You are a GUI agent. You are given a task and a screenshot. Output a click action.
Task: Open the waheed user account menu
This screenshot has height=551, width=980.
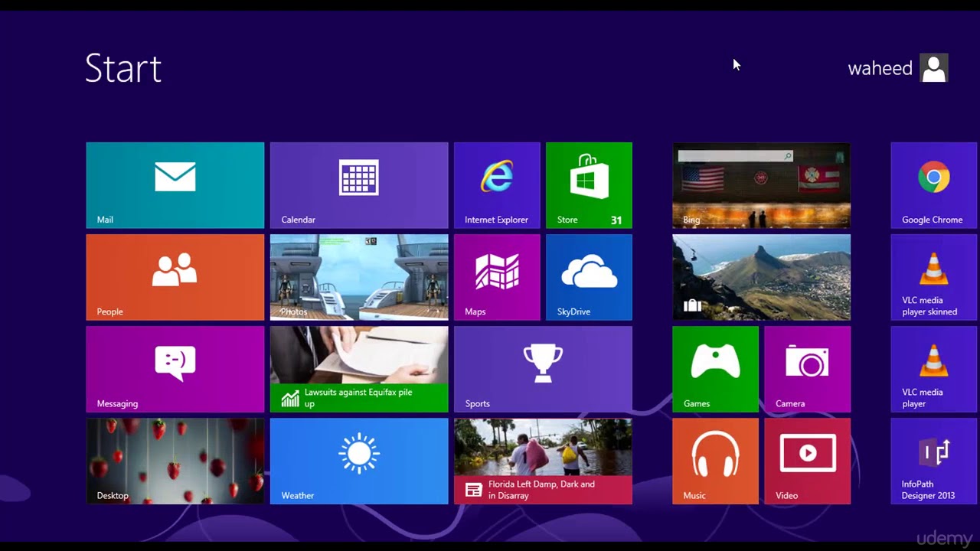coord(898,68)
